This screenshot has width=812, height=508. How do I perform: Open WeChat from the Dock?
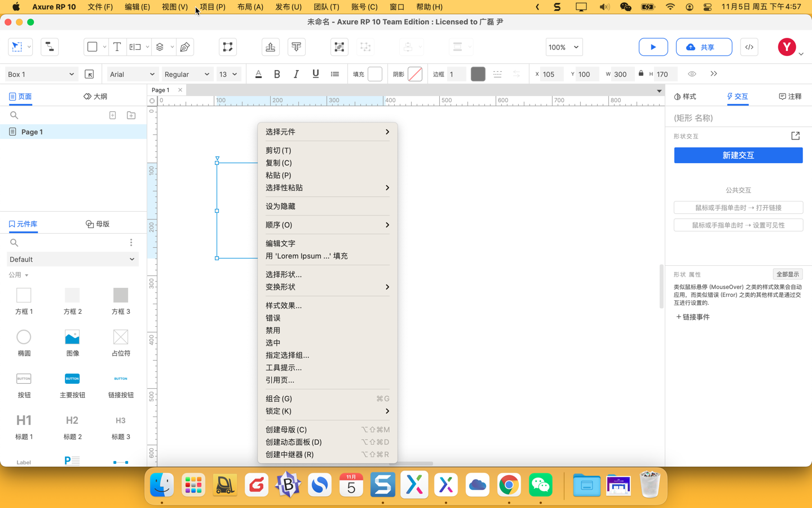540,485
